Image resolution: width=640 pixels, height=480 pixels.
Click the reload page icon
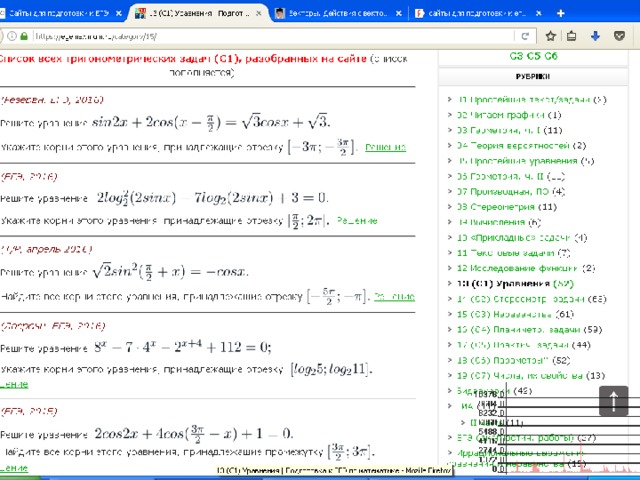point(523,34)
